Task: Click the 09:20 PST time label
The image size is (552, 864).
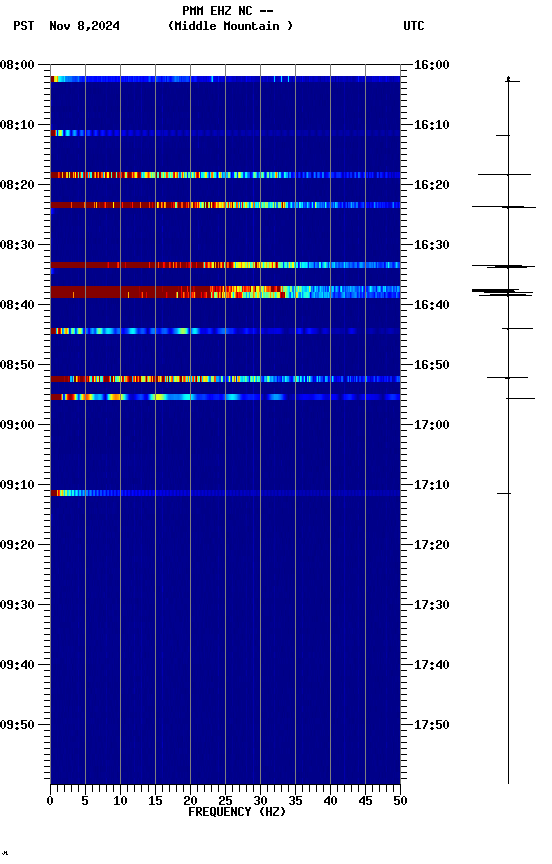Action: click(17, 545)
